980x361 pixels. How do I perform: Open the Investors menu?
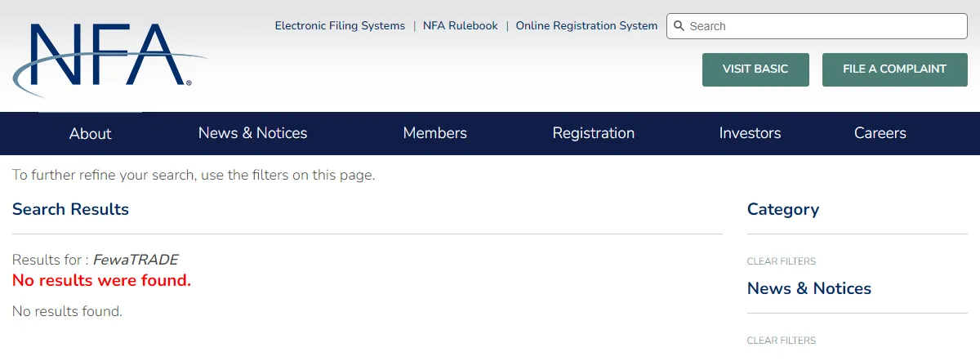750,133
